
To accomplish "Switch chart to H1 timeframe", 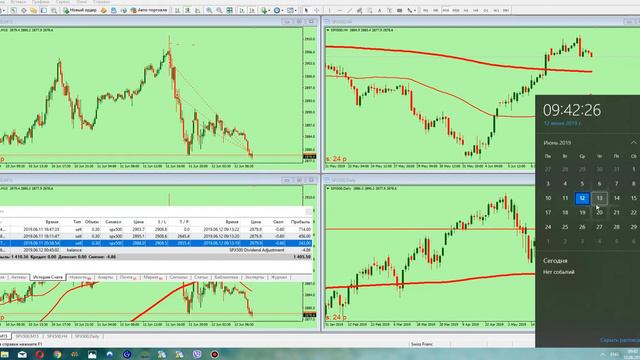I will tap(466, 10).
